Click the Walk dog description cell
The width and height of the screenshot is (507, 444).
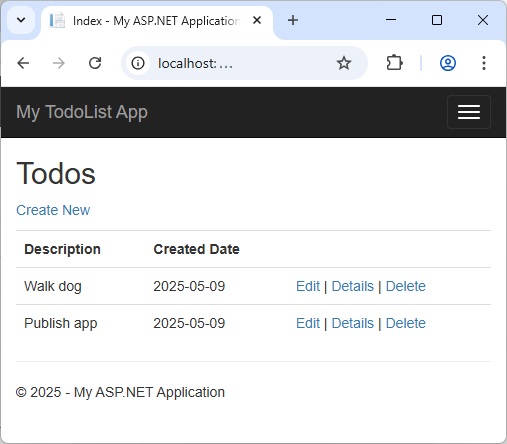[53, 286]
